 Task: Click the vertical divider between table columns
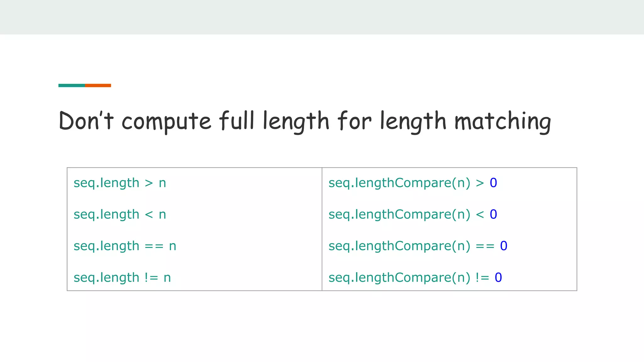[x=322, y=229]
